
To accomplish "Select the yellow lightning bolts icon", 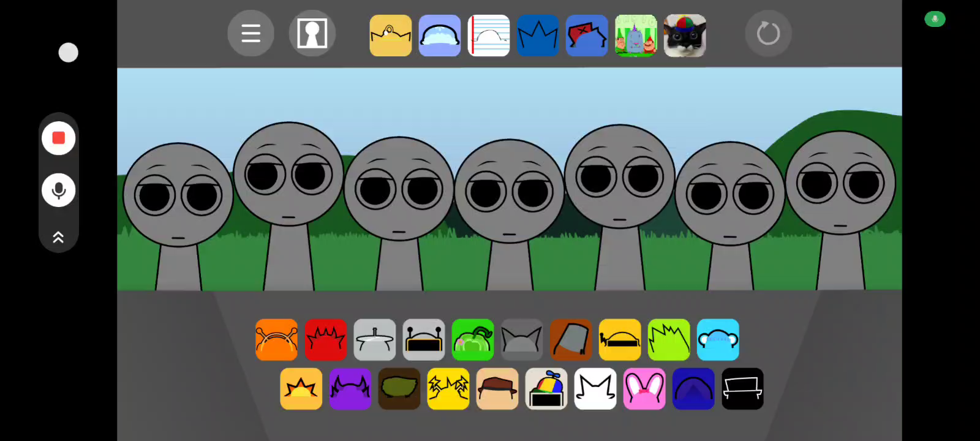I will 448,388.
